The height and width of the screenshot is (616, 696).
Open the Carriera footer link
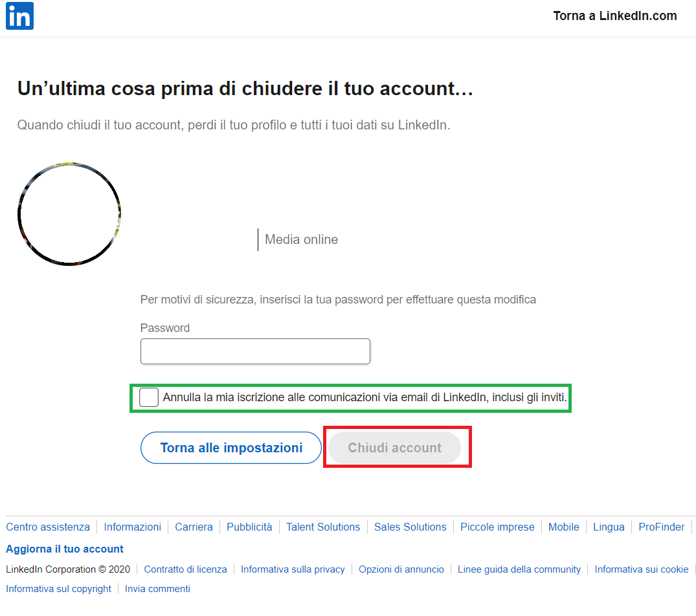tap(194, 527)
